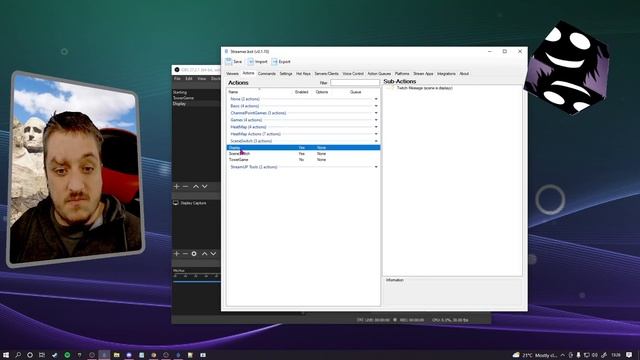Open the Windows Start menu
Viewport: 640px width, 360px height.
pos(6,355)
